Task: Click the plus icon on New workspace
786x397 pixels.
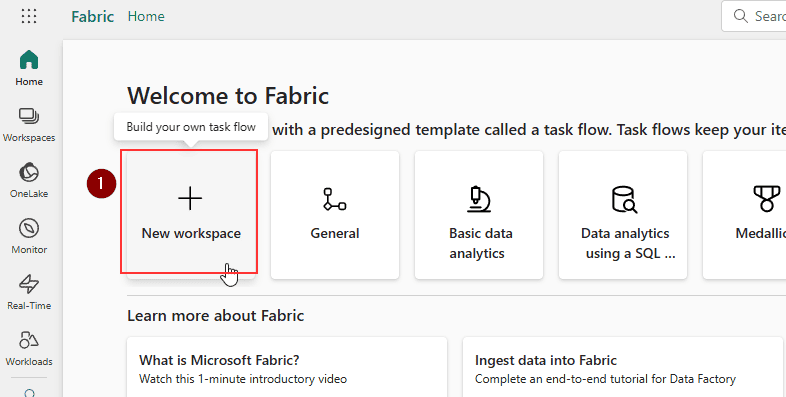Action: pos(190,199)
